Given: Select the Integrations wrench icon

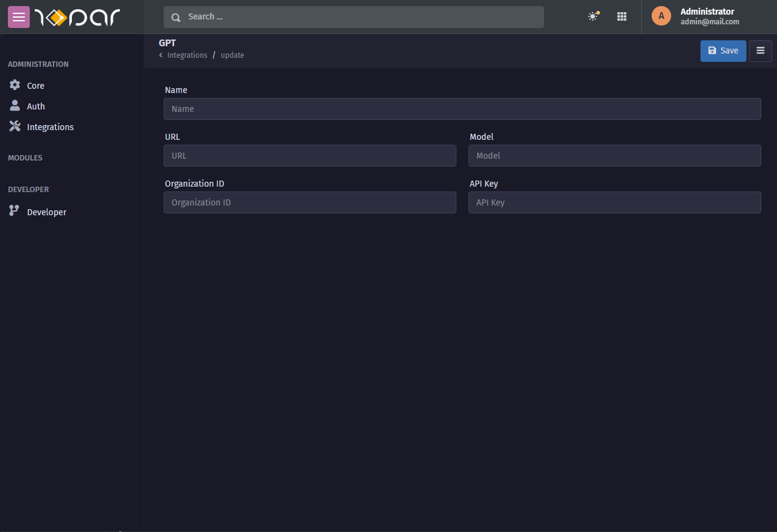Looking at the screenshot, I should [14, 126].
